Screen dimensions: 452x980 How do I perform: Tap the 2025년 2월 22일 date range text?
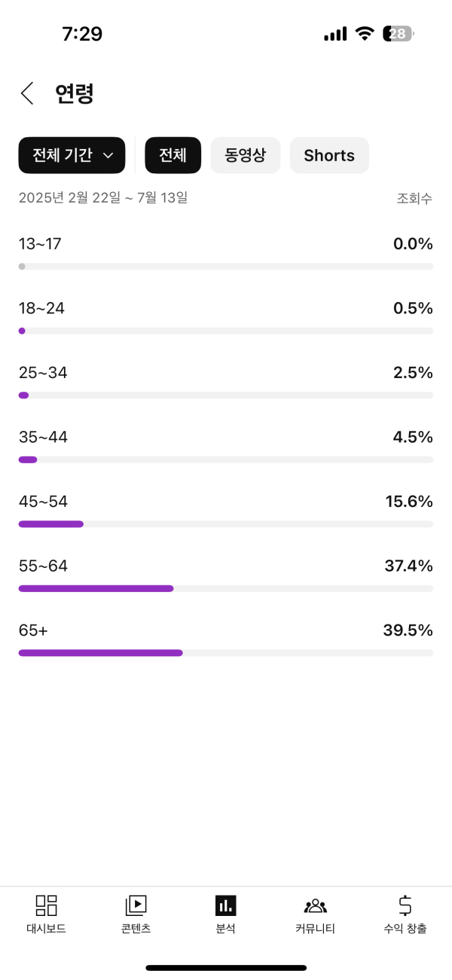(103, 198)
